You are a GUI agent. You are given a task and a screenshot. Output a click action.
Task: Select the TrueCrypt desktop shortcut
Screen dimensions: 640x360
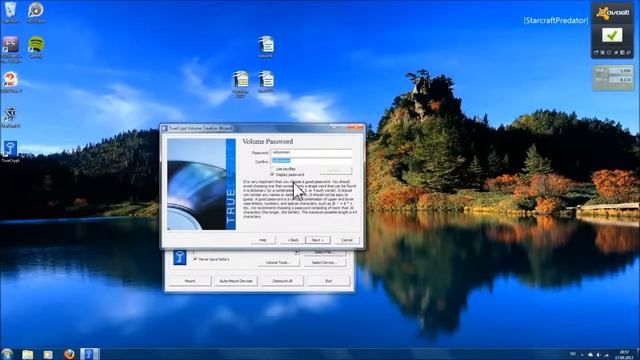[10, 150]
